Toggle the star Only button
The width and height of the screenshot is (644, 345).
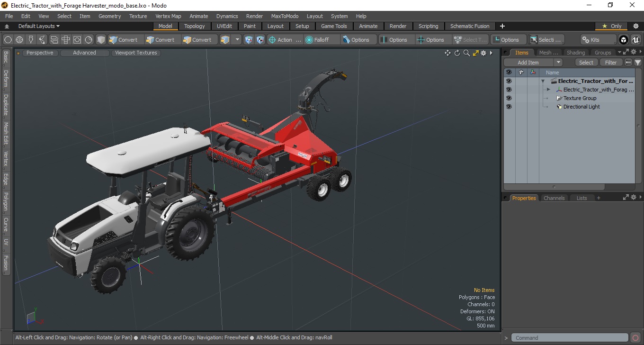pyautogui.click(x=612, y=26)
